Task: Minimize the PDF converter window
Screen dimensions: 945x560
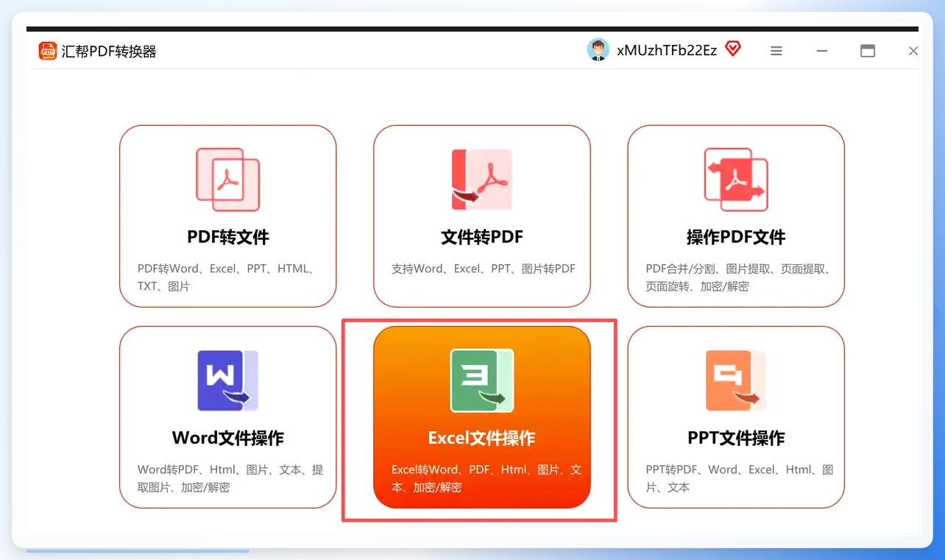Action: click(x=822, y=51)
